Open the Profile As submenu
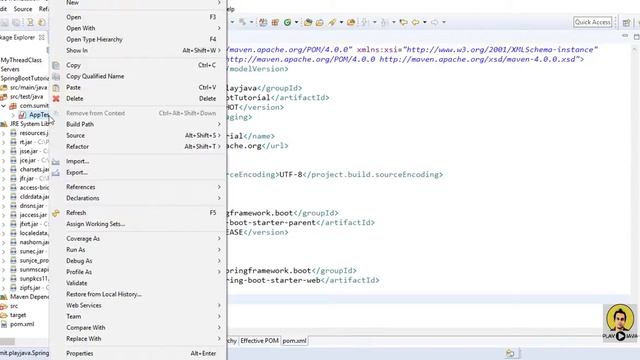The height and width of the screenshot is (360, 640). pos(138,271)
